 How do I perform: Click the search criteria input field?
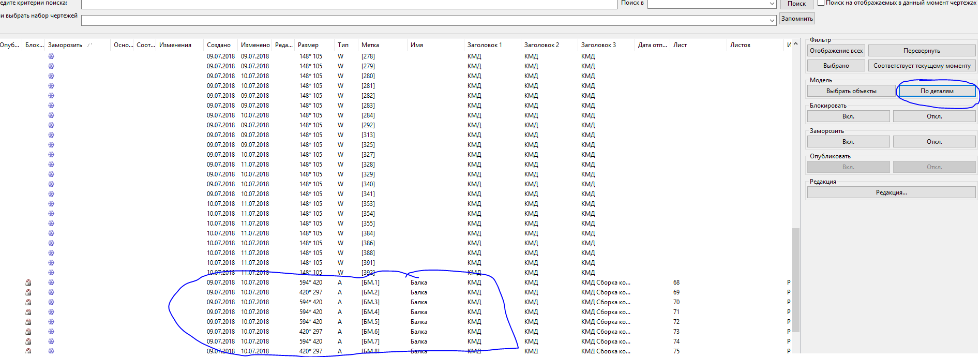click(x=349, y=4)
